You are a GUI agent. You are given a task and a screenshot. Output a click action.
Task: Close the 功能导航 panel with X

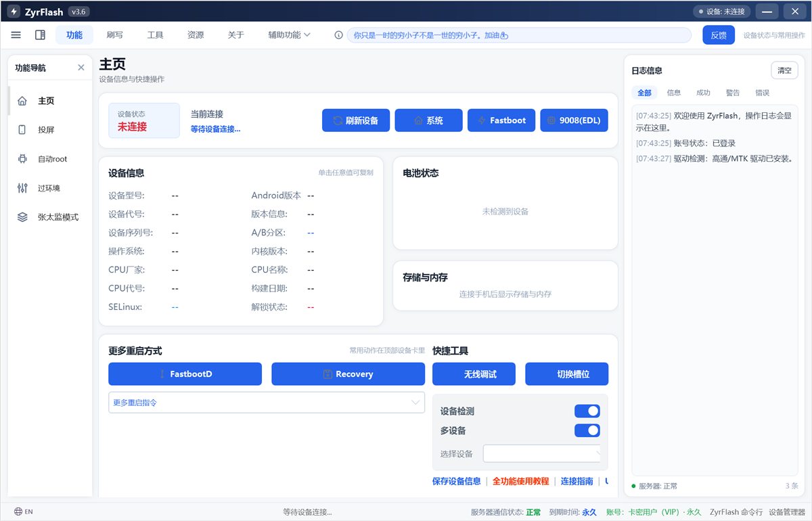[x=81, y=68]
